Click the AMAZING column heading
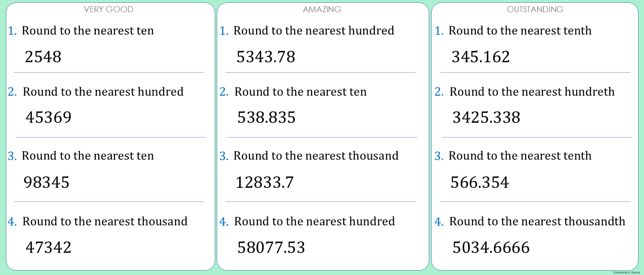This screenshot has height=275, width=644. point(322,9)
